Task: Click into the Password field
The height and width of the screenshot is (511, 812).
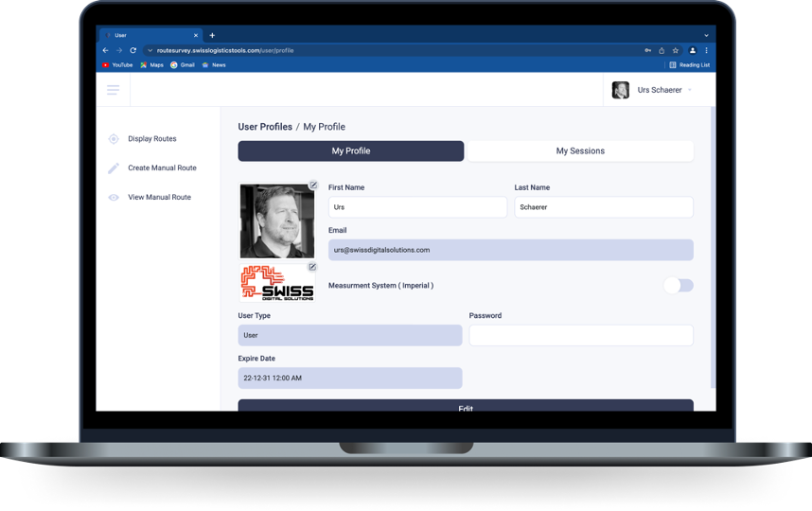Action: pyautogui.click(x=581, y=335)
